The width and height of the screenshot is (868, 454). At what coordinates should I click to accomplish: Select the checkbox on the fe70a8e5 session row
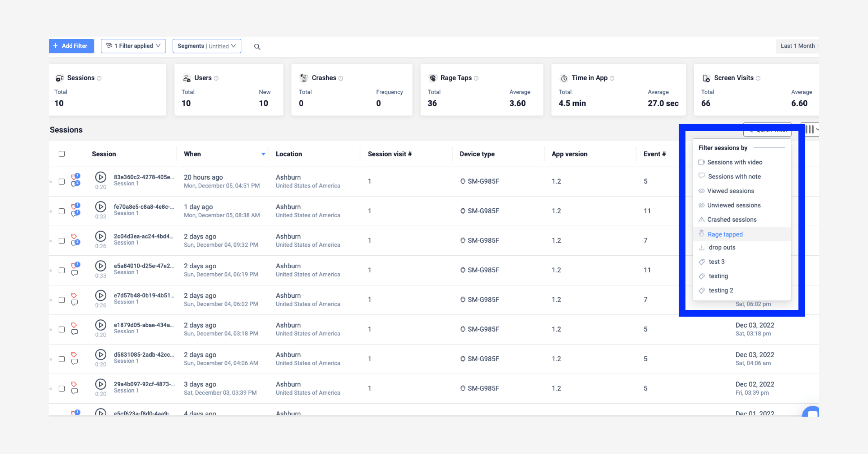[x=61, y=211]
